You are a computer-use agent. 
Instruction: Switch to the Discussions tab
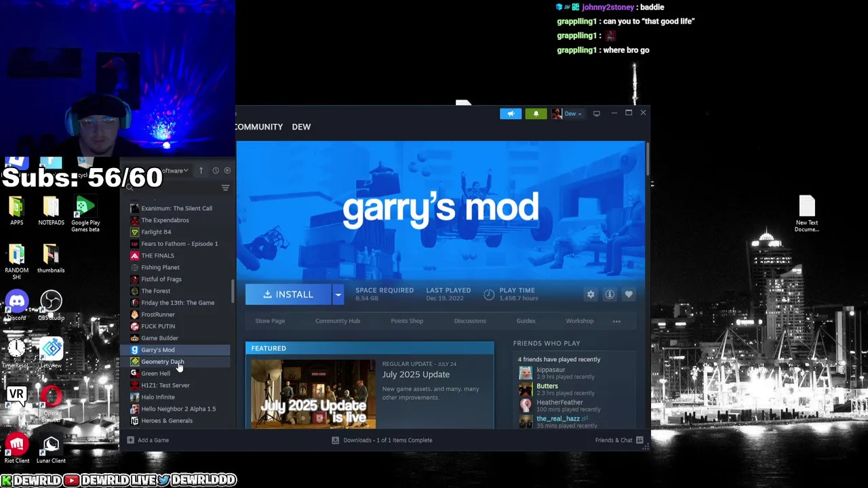[x=470, y=321]
